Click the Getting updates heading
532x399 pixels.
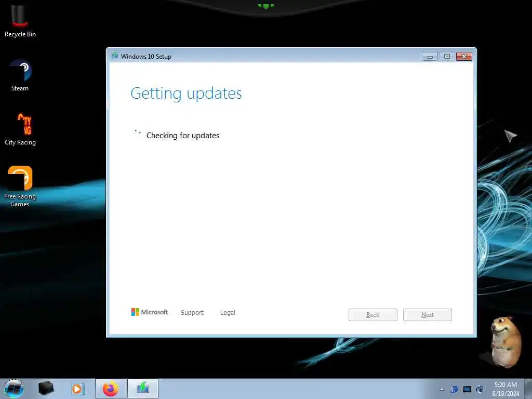187,94
